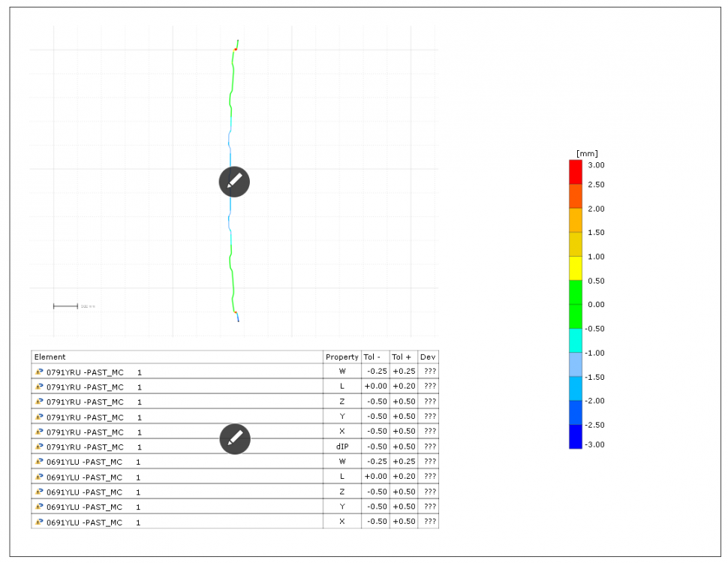Click the [mm] unit label above legend

586,153
